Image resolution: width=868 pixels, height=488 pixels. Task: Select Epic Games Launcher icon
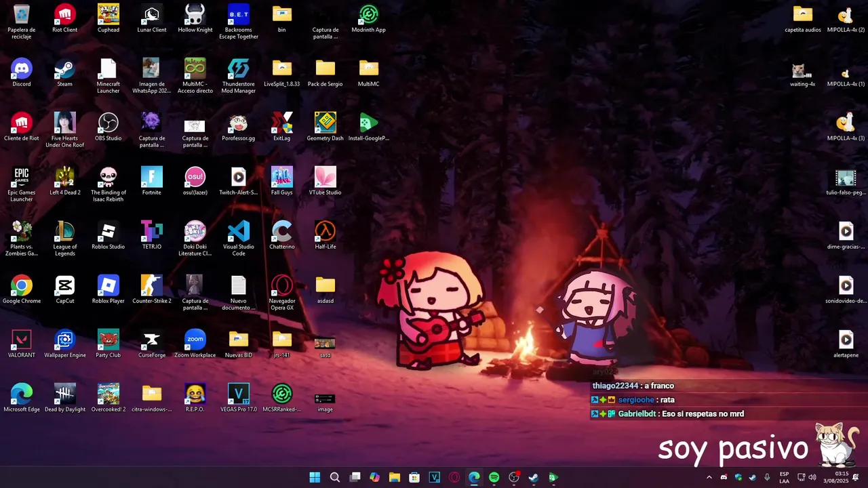coord(22,184)
